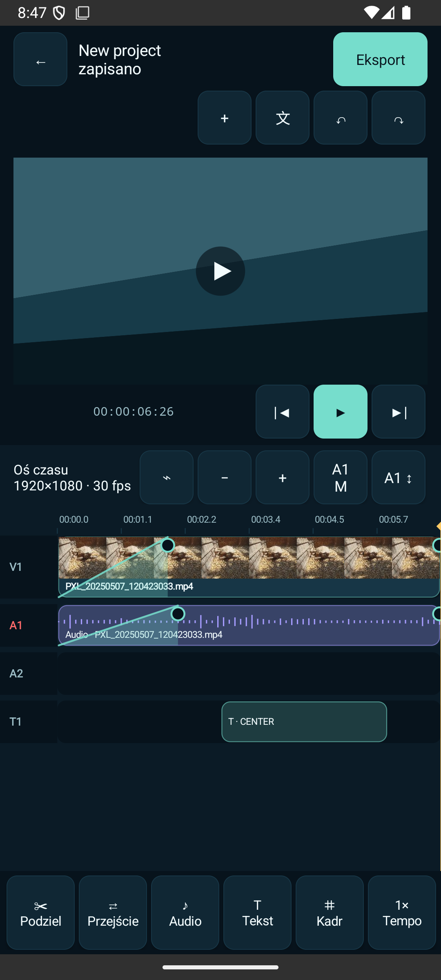Undo the last action
441x980 pixels.
pos(341,118)
